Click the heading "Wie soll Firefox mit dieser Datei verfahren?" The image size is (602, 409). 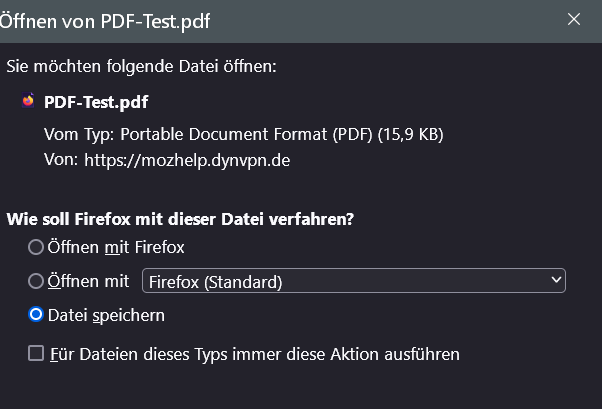point(182,217)
